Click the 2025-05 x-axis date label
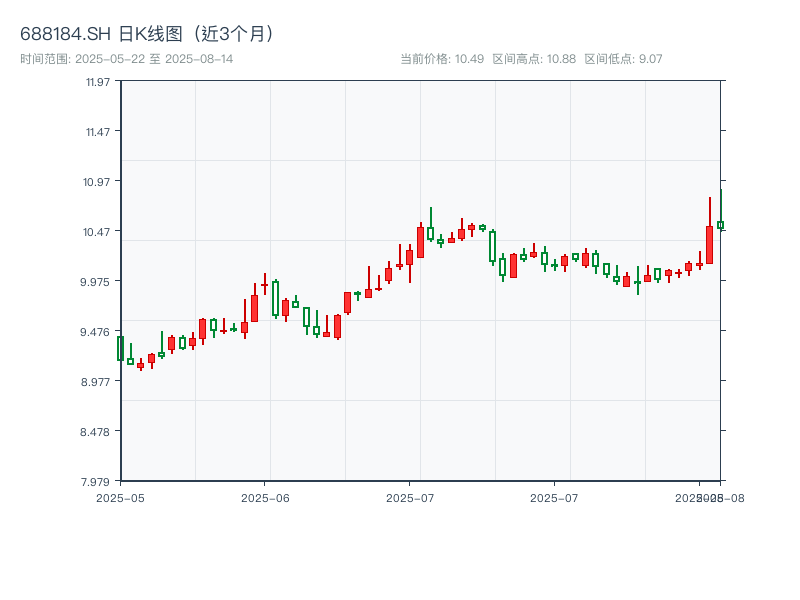Screen dimensions: 800x600 [x=120, y=497]
